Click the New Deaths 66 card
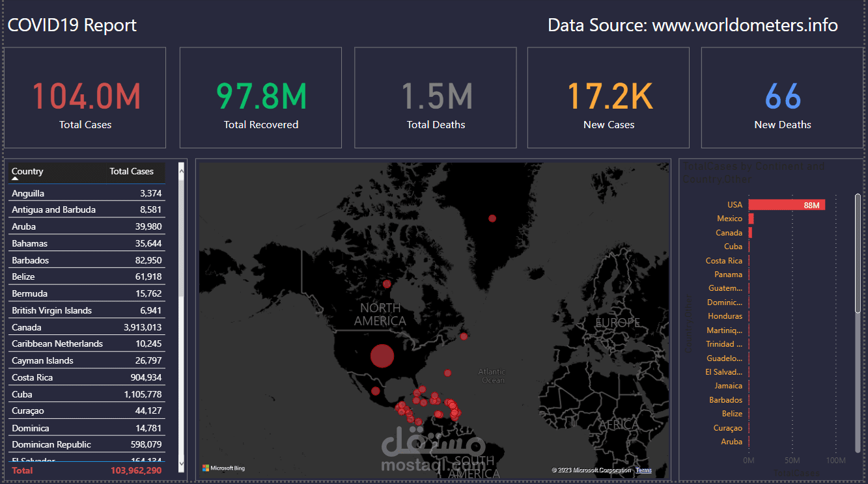 [x=782, y=98]
